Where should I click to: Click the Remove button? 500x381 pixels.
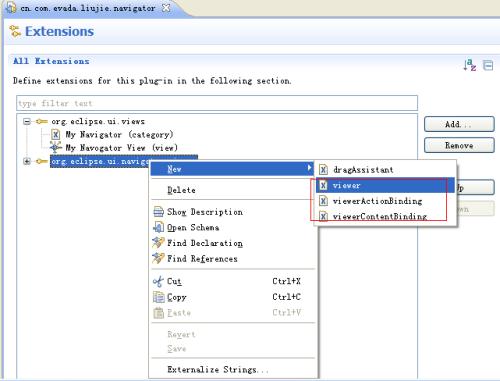[x=459, y=146]
